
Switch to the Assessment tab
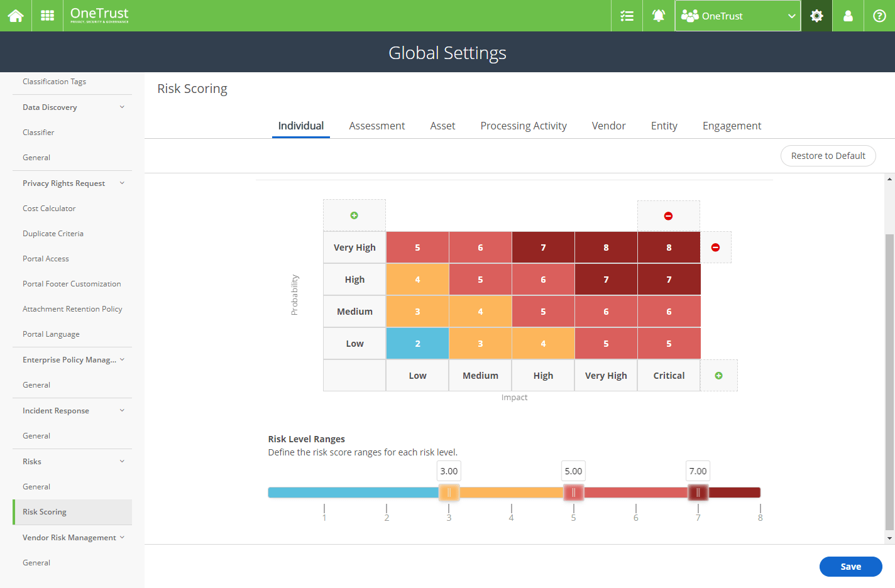[x=376, y=126]
